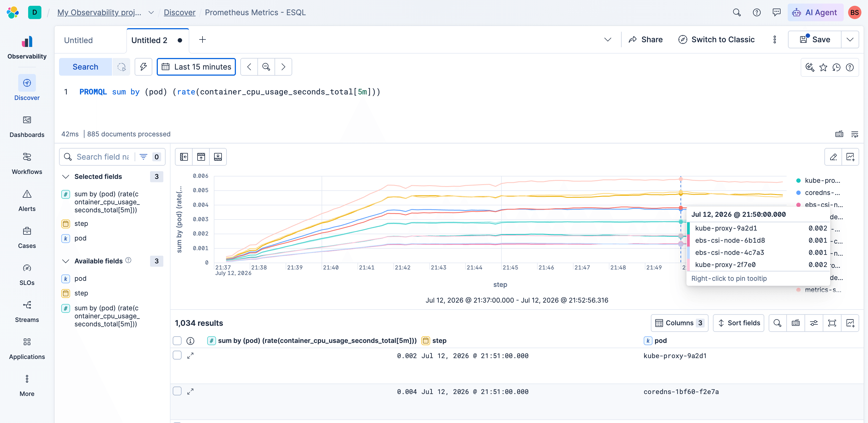868x423 pixels.
Task: Hide the chart panel
Action: pos(201,157)
